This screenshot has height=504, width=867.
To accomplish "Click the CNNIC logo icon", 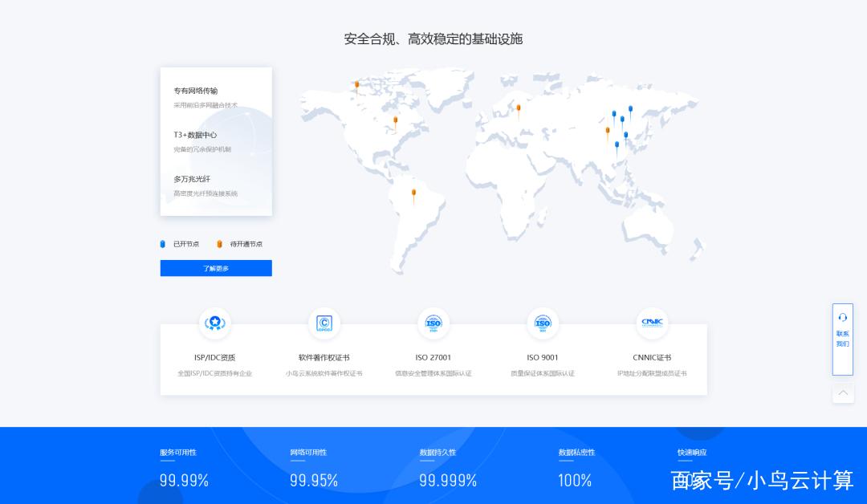I will click(652, 323).
